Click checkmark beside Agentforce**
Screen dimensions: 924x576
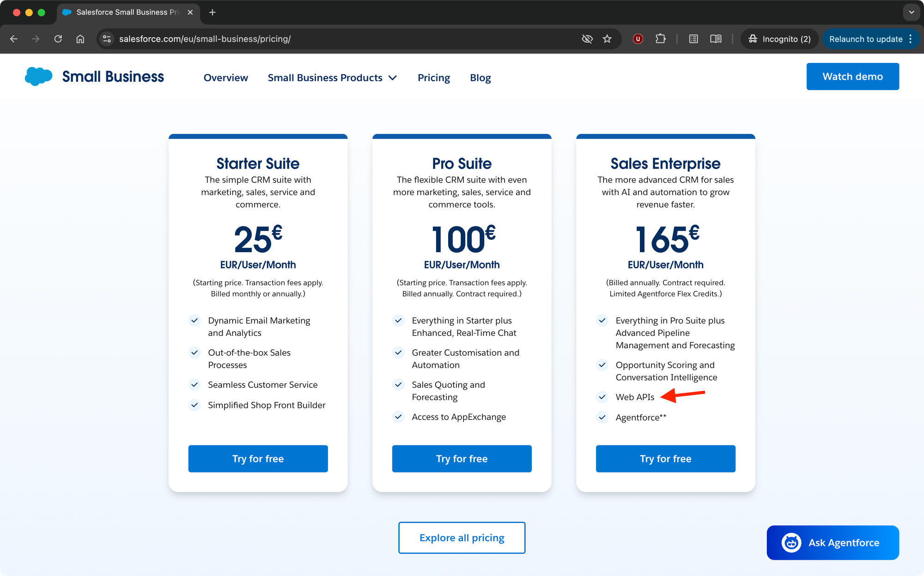click(602, 417)
